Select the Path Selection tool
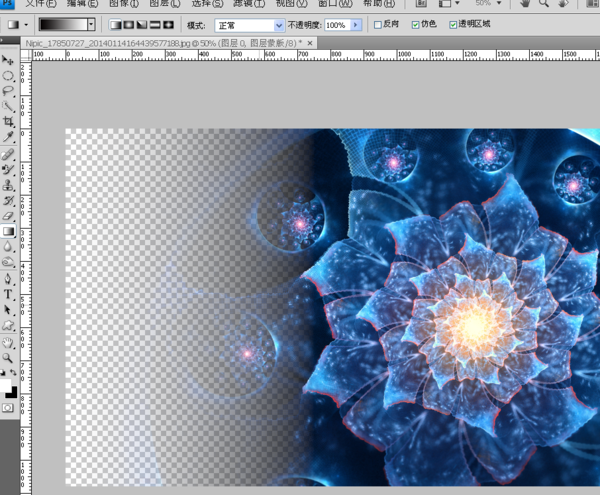 (8, 310)
